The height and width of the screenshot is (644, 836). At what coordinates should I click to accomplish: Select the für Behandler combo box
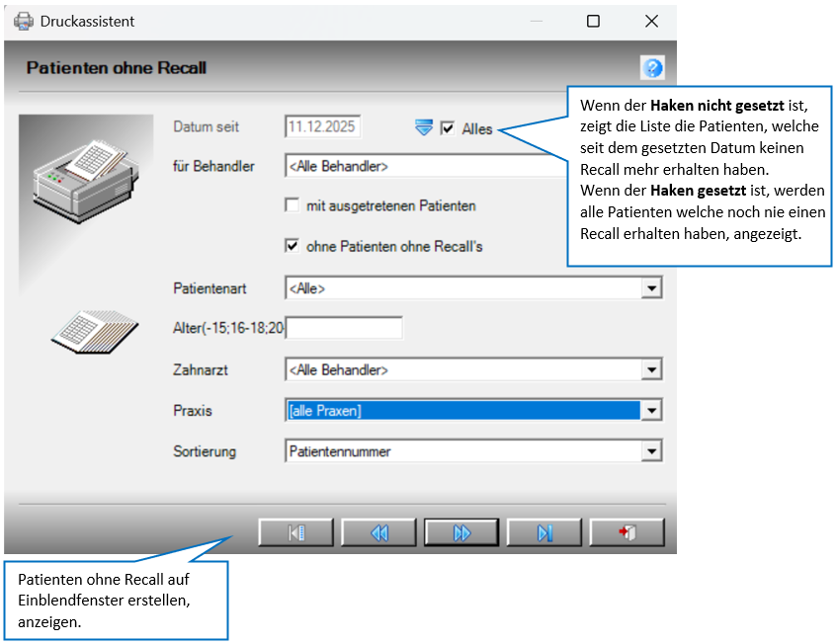426,166
